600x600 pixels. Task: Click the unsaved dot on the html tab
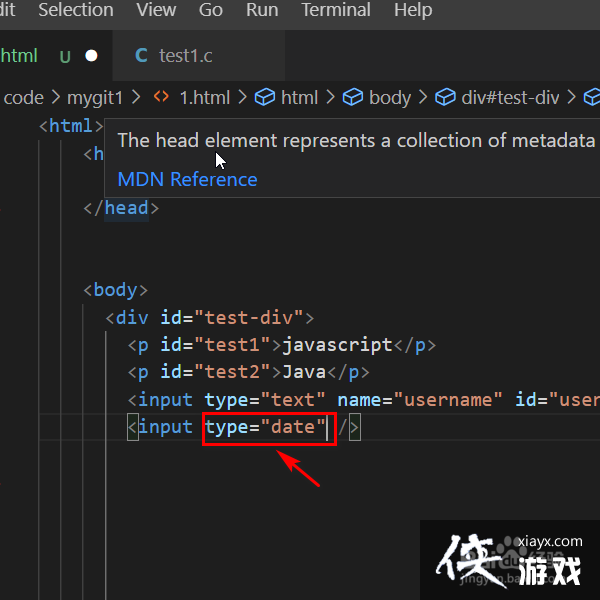(91, 56)
